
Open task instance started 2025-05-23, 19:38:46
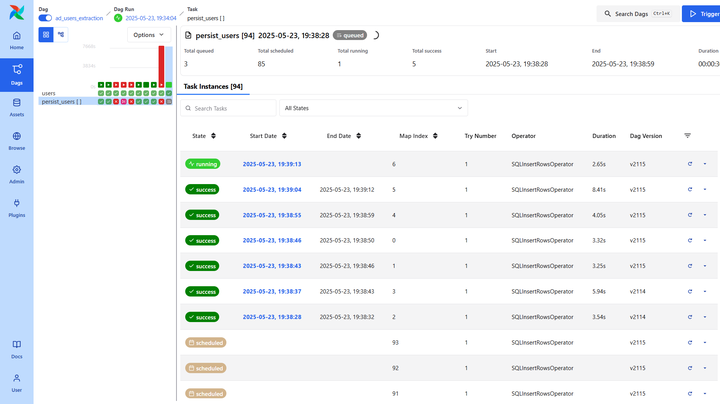tap(272, 241)
